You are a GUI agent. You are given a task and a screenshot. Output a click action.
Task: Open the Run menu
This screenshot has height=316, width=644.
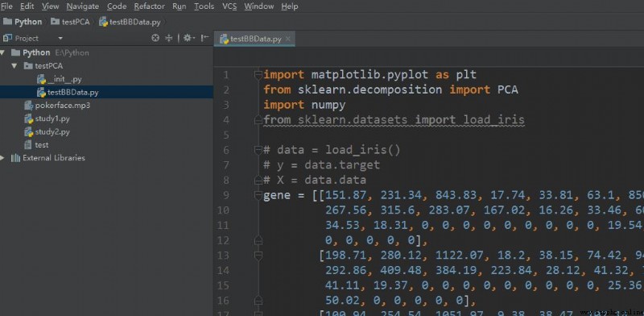pyautogui.click(x=179, y=6)
